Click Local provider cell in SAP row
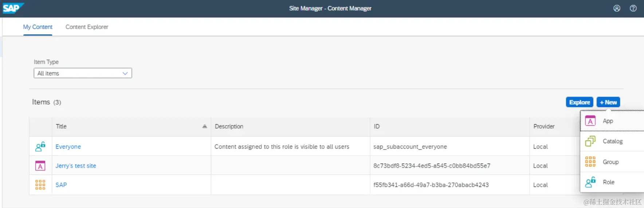Screen dimensions: 644x208 (x=541, y=185)
